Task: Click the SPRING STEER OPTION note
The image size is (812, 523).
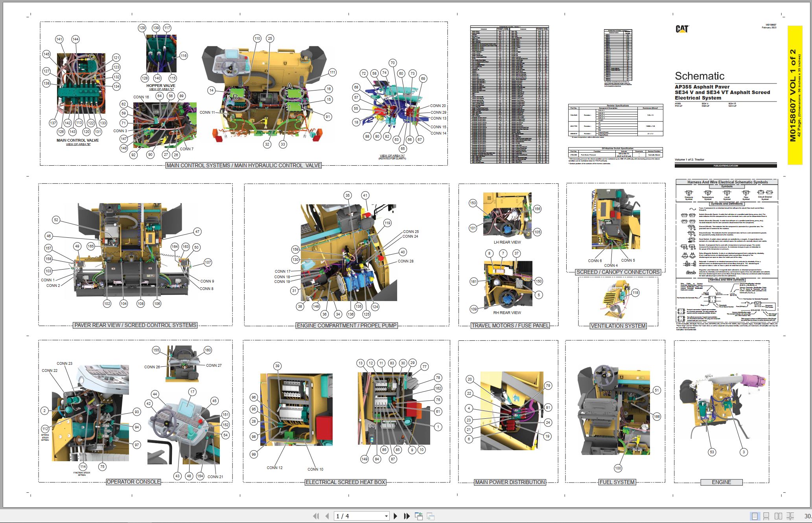Action: (45, 437)
